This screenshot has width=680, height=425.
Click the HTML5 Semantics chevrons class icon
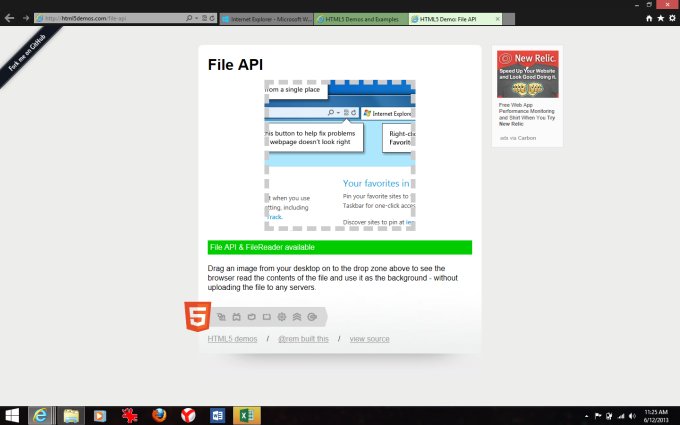[x=297, y=317]
